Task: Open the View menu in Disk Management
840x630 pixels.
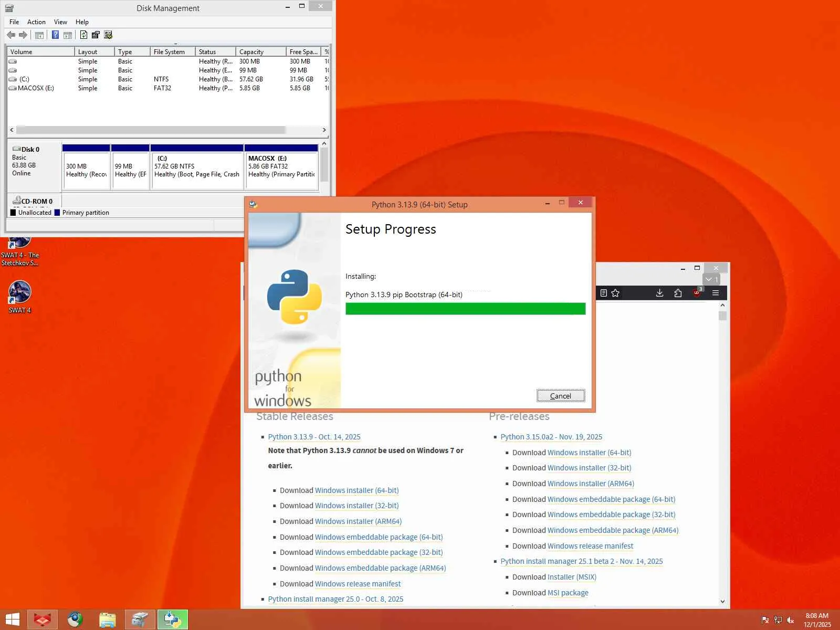Action: 60,22
